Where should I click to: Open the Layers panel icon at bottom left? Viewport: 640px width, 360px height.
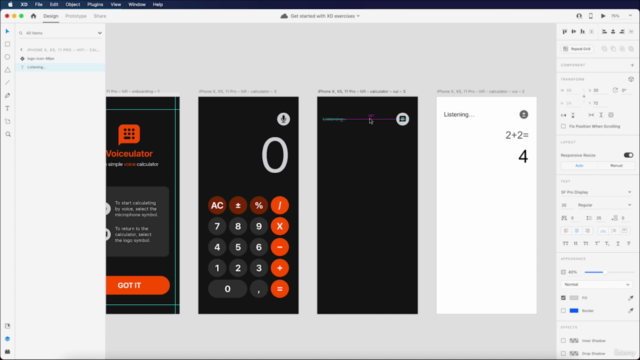point(7,339)
